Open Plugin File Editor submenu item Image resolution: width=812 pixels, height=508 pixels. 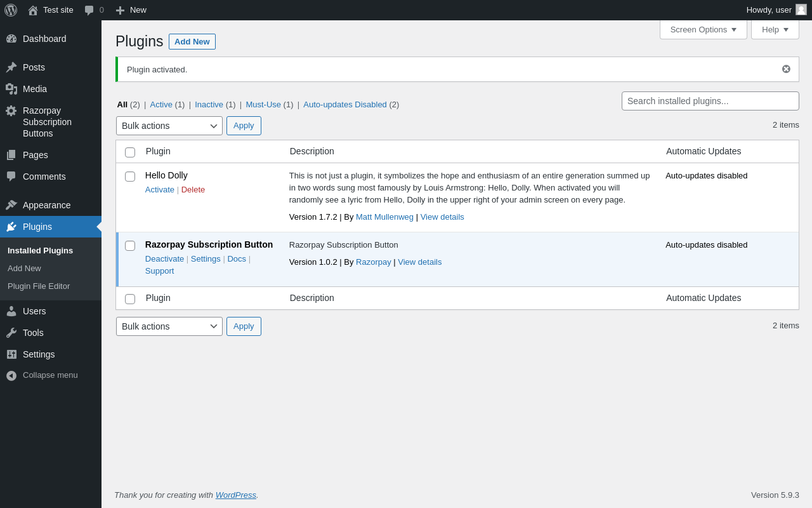pos(39,286)
